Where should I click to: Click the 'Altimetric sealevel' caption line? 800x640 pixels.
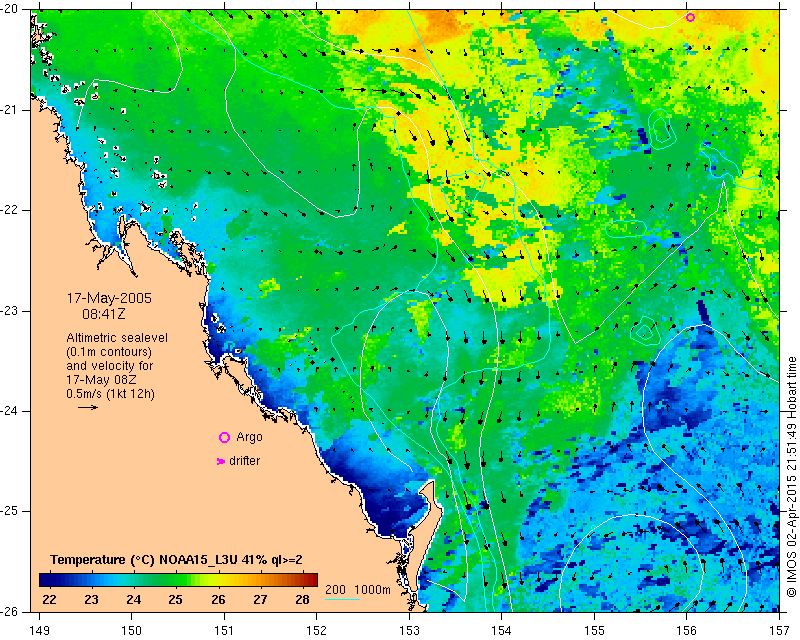pyautogui.click(x=117, y=338)
